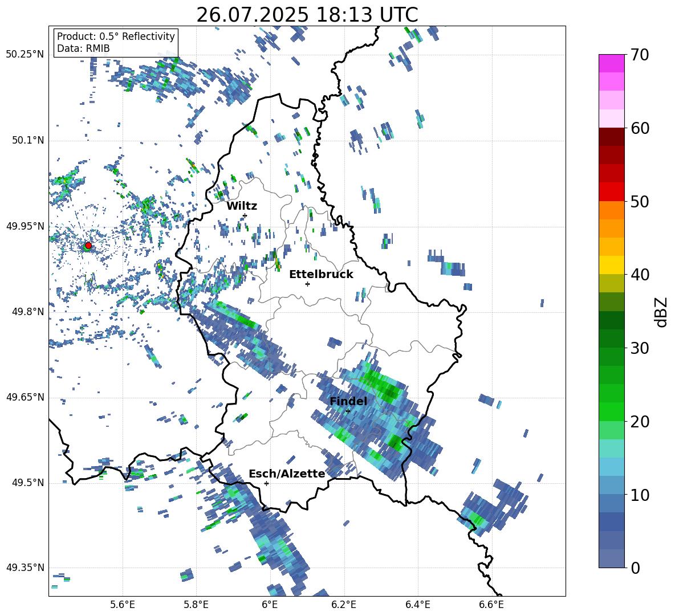This screenshot has height=616, width=675.
Task: Click the dark red colorbar segment below 60
Action: 611,137
